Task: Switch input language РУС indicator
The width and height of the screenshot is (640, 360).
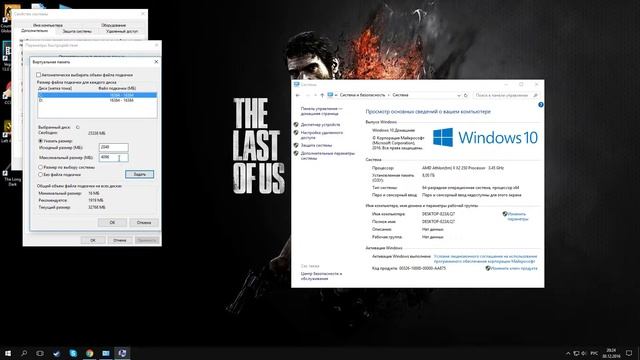Action: [594, 353]
